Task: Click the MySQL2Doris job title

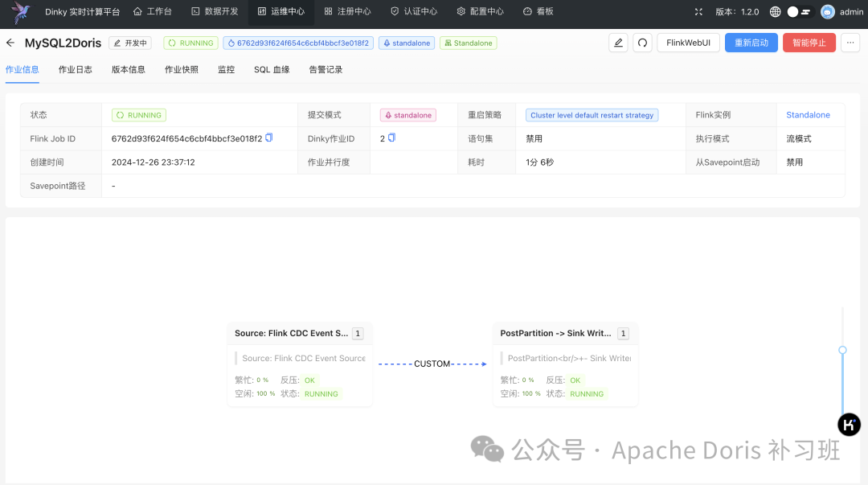Action: (x=63, y=43)
